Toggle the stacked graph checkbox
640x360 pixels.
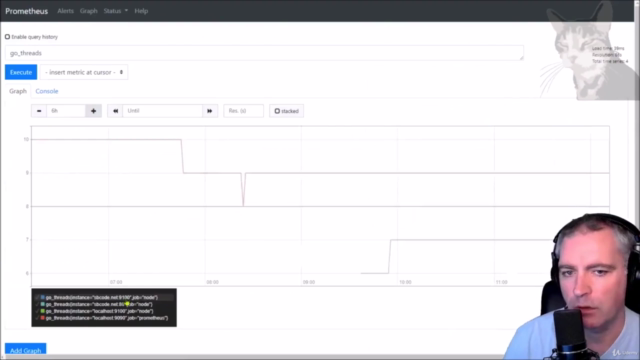[277, 111]
